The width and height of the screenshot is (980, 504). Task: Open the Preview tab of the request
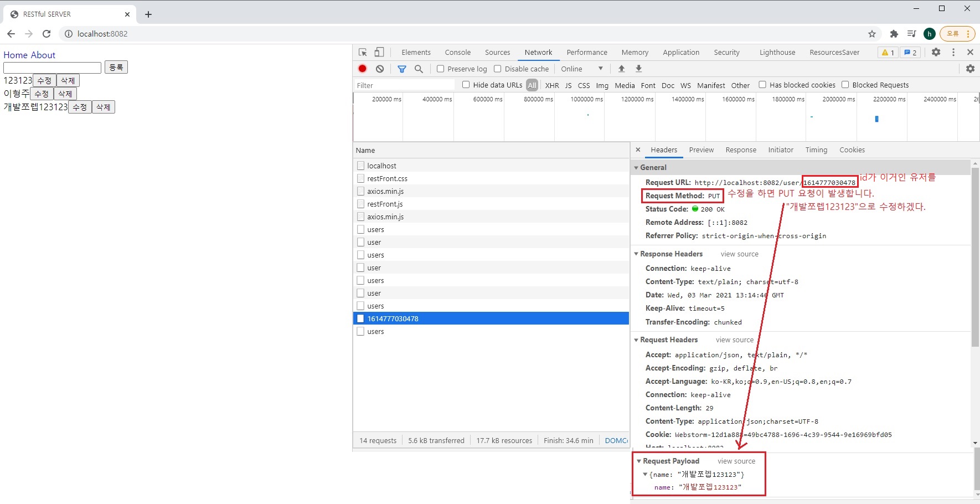click(701, 150)
